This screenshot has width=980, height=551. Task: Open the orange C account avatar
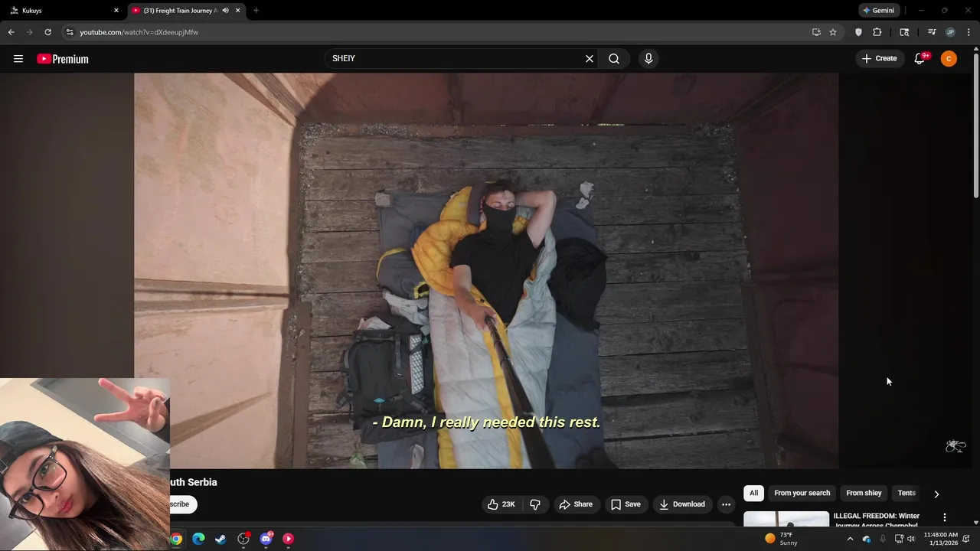pyautogui.click(x=949, y=59)
